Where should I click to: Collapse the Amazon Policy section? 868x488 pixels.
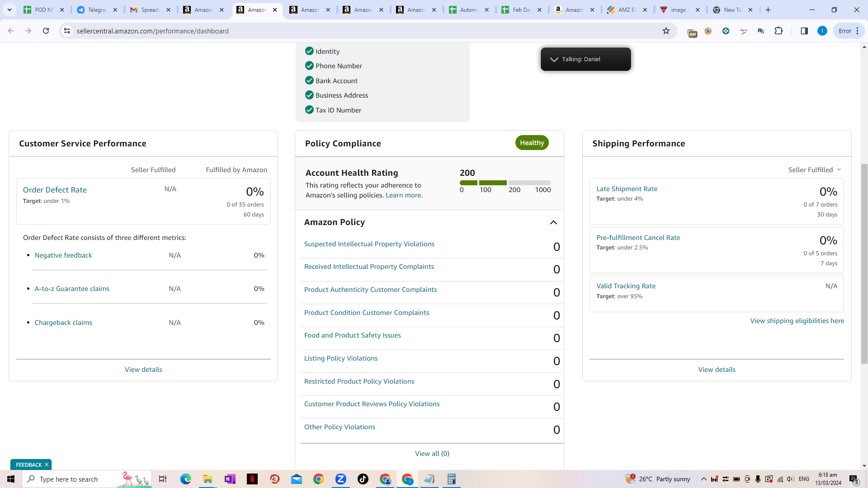pyautogui.click(x=553, y=222)
